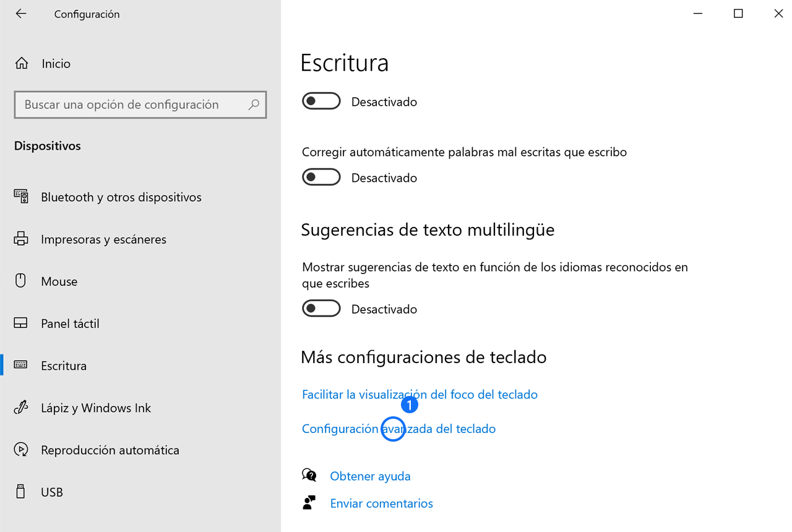Open the Impresoras y escáneres printer icon

21,239
